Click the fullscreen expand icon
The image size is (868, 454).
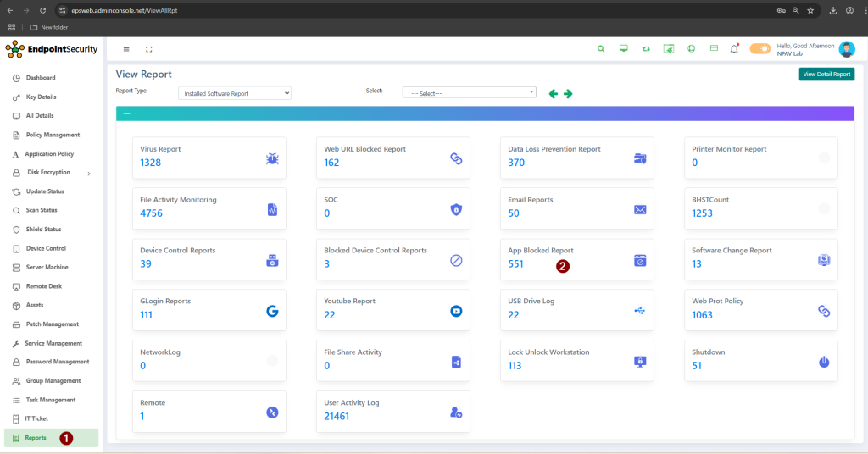149,49
